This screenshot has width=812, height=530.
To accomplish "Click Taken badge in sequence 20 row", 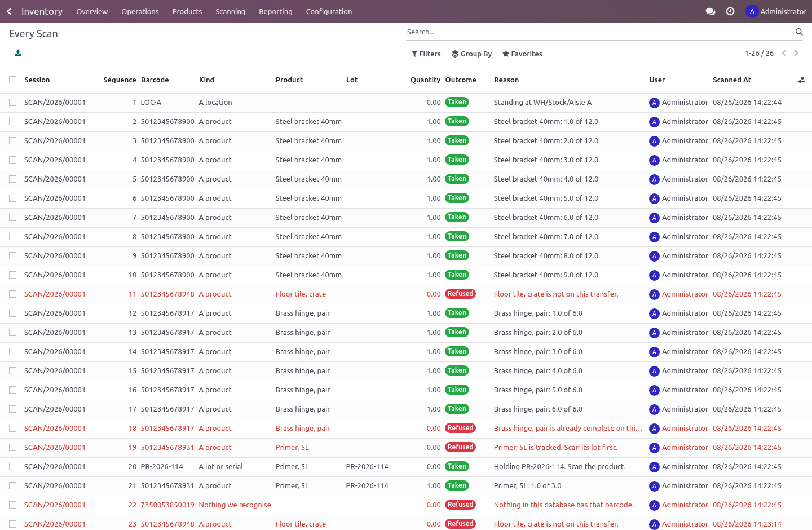I will pyautogui.click(x=457, y=466).
